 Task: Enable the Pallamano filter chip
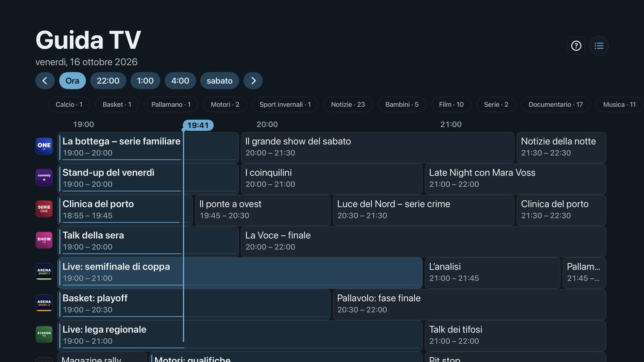pyautogui.click(x=171, y=104)
